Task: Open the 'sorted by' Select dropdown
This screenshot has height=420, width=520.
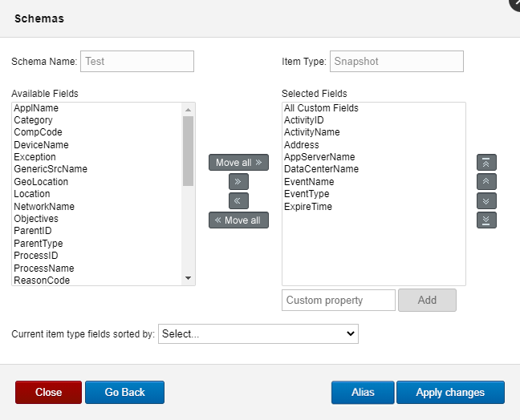Action: 258,334
